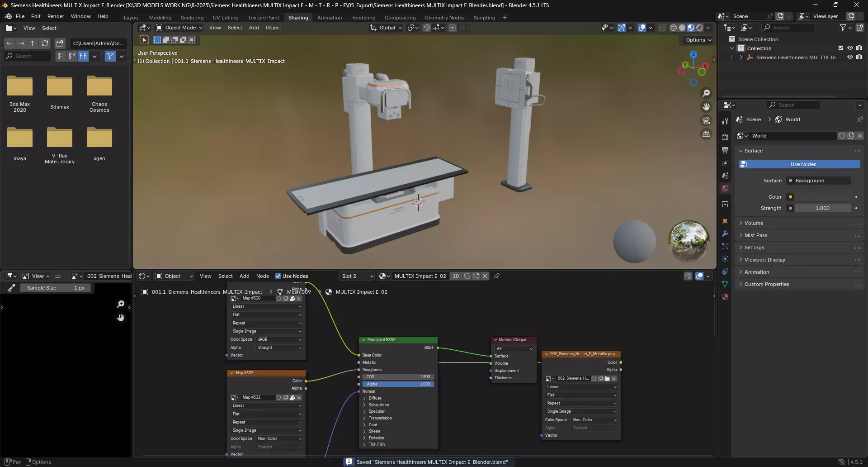Open the View Layer properties tab
The height and width of the screenshot is (467, 868).
tap(725, 162)
